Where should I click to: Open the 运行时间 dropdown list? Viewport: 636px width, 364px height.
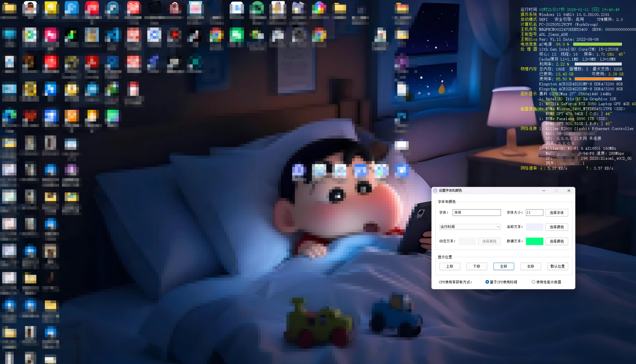click(469, 227)
